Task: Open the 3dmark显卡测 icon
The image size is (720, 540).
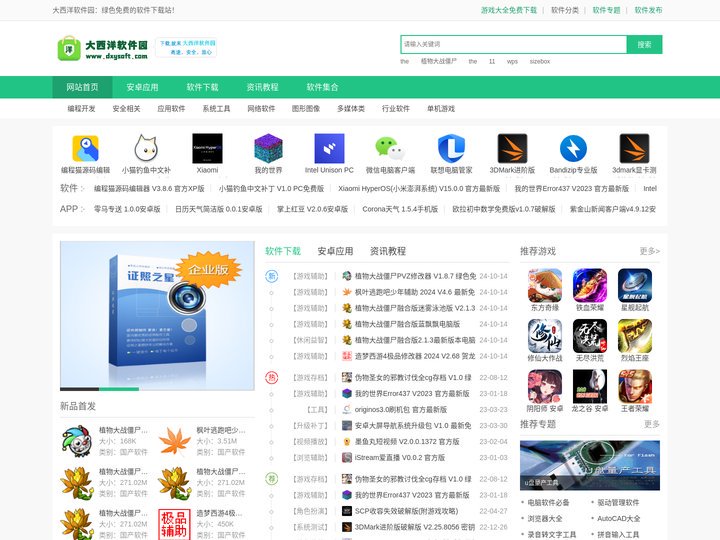Action: [x=634, y=148]
